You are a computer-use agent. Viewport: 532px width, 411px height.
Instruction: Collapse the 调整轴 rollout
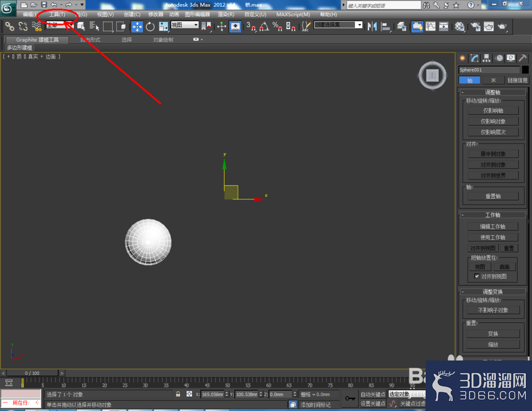point(462,92)
